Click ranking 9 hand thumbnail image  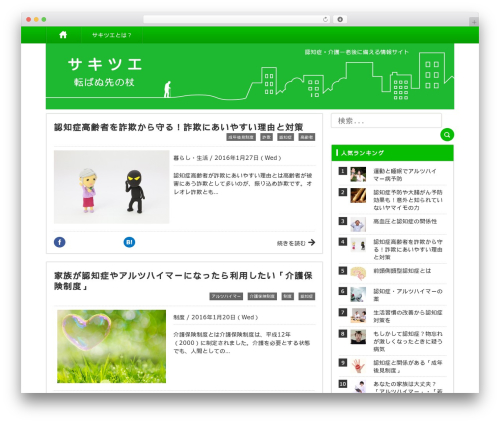(358, 366)
